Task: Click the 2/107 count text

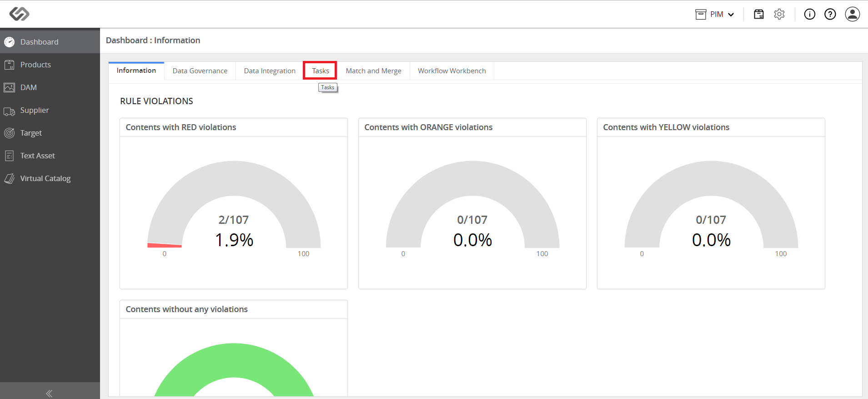Action: click(234, 220)
